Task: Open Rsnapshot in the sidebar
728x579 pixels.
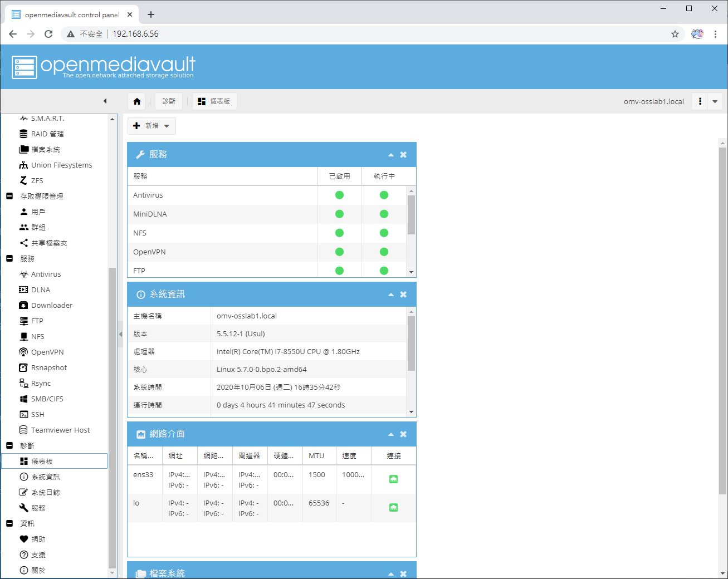Action: [48, 368]
